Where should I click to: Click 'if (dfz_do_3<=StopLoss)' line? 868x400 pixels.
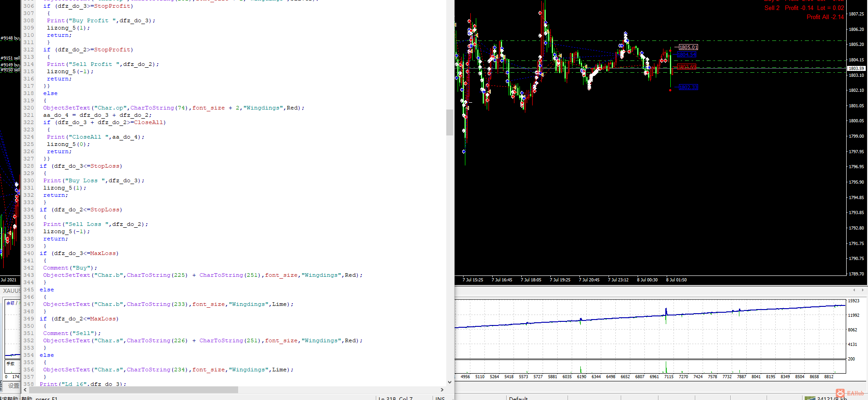point(81,166)
